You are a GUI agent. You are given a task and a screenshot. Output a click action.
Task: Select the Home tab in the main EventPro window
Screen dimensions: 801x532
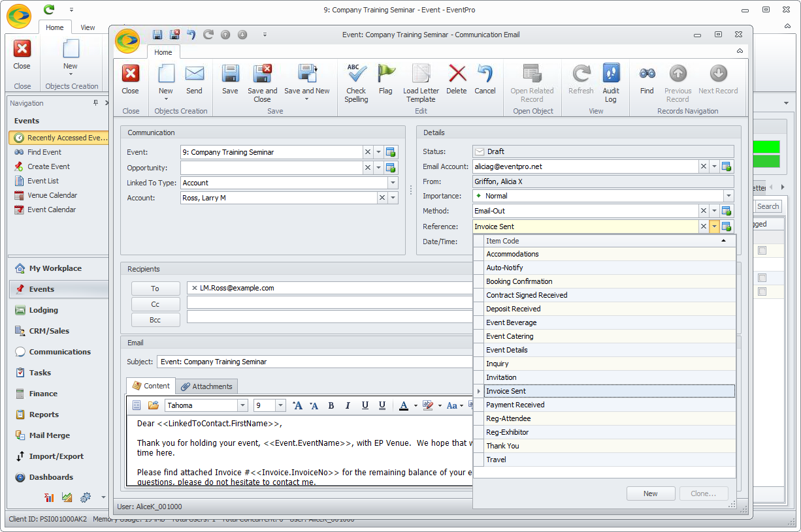[x=55, y=27]
